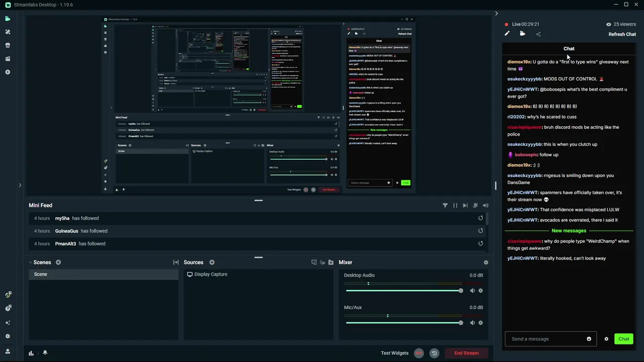Open the Themes icon in left sidebar
This screenshot has width=644, height=362.
(8, 32)
